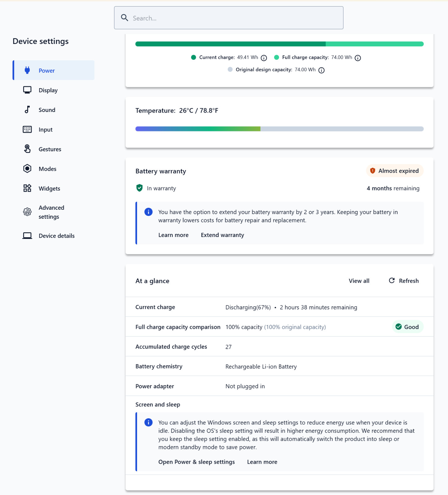Click info icon next to Full charge capacity
The width and height of the screenshot is (448, 495).
[358, 58]
